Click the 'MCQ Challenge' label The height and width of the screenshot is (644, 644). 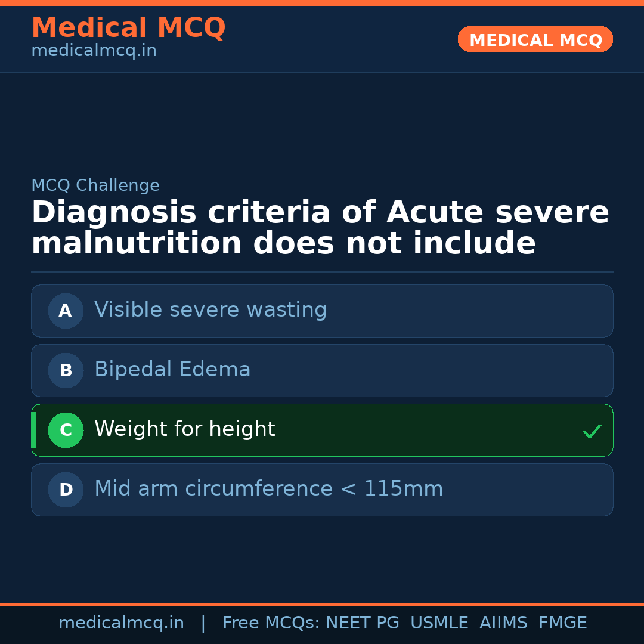(x=95, y=186)
